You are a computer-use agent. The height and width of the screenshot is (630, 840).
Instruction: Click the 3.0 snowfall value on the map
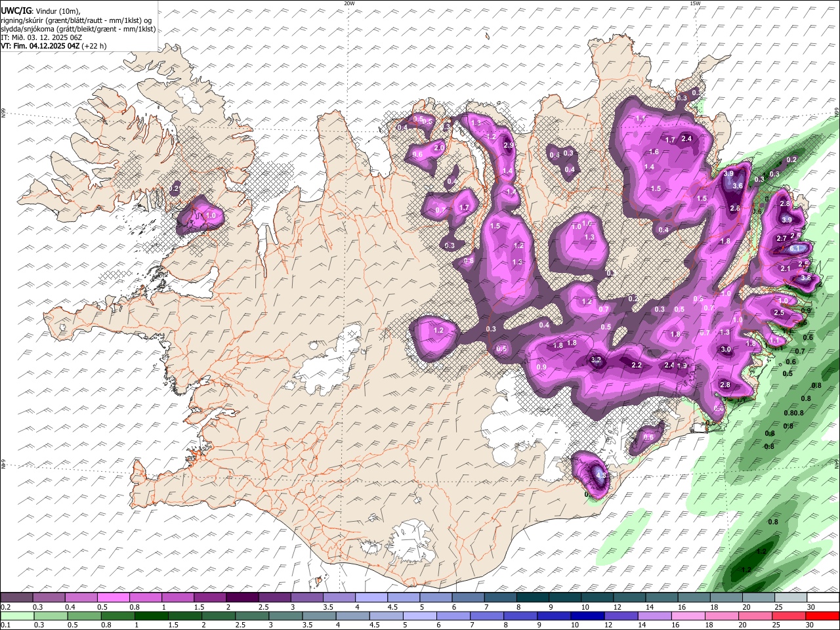pos(726,350)
